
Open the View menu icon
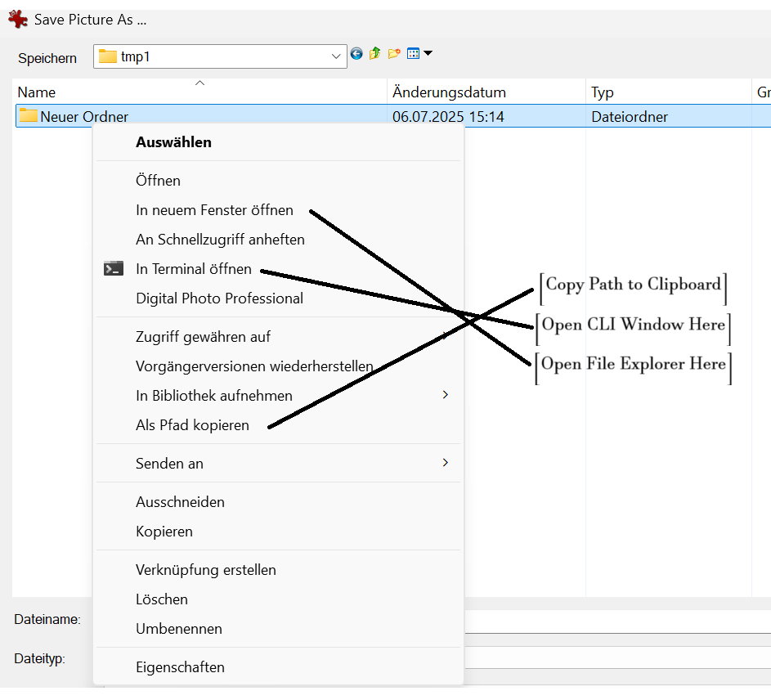tap(419, 54)
